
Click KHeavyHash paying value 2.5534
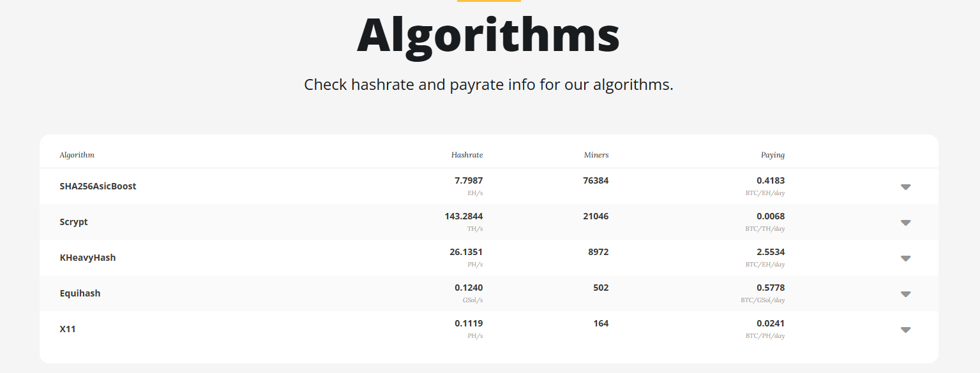[771, 252]
